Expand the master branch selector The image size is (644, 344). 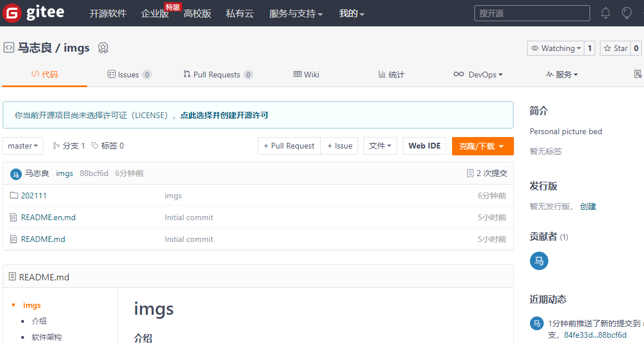(22, 146)
